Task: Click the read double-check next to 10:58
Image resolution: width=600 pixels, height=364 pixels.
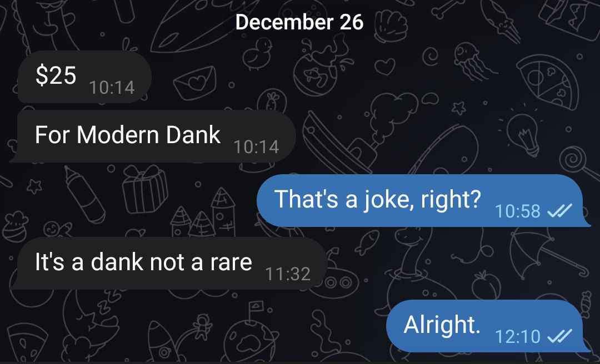Action: pos(559,210)
